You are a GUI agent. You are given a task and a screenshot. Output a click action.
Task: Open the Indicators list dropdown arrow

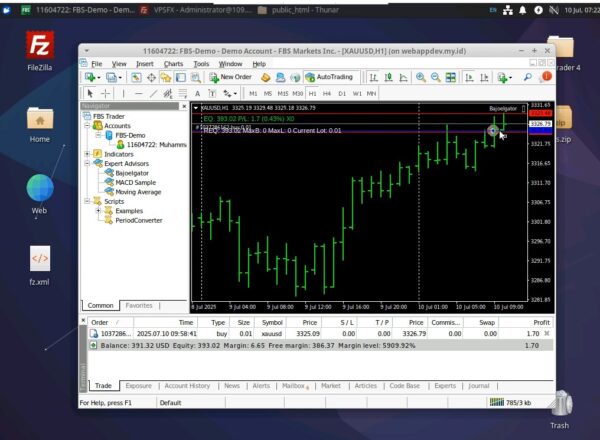[x=510, y=78]
